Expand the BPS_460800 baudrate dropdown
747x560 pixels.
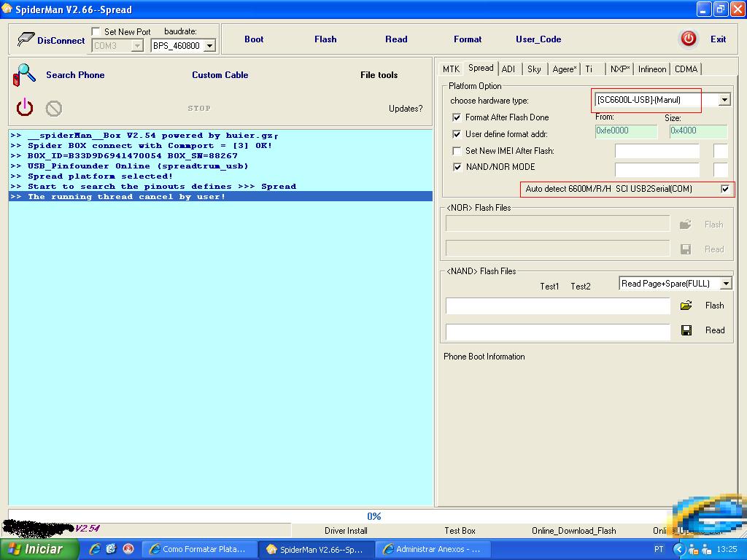209,46
